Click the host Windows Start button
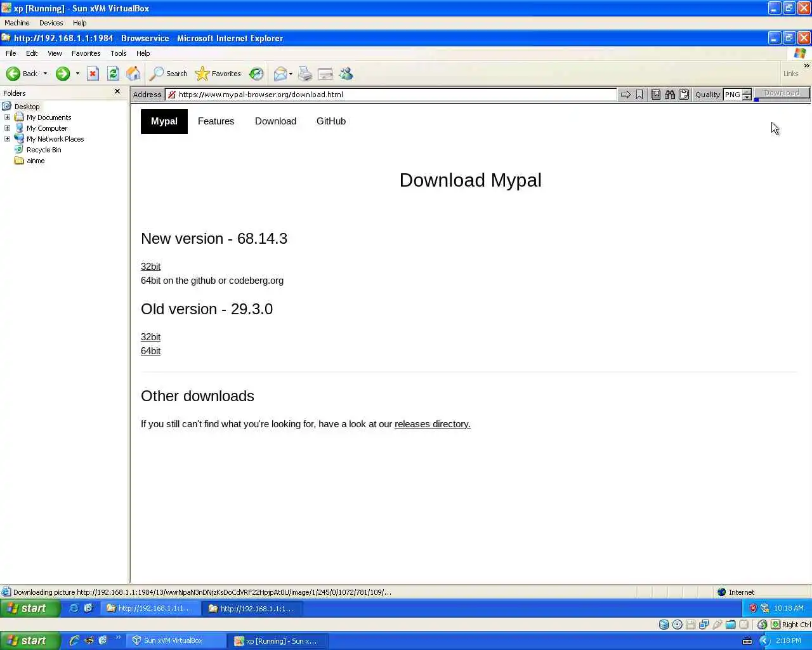812x650 pixels. pos(30,641)
